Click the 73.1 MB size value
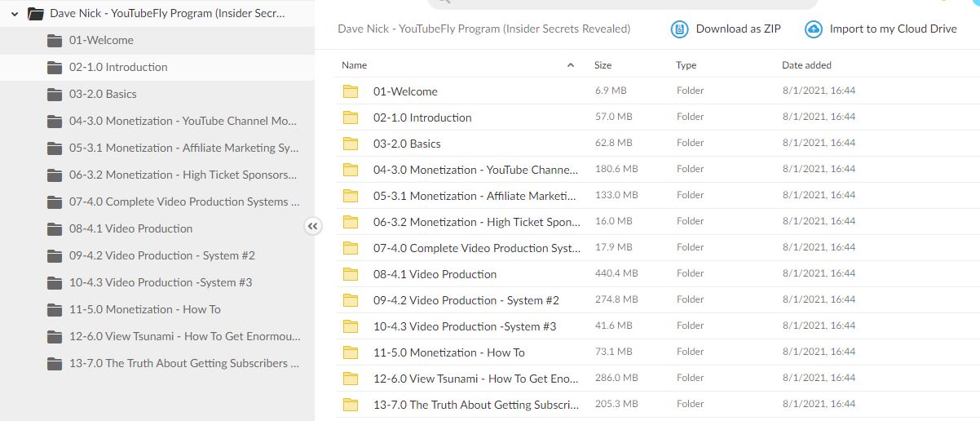Screen dimensions: 980x421 pos(614,352)
